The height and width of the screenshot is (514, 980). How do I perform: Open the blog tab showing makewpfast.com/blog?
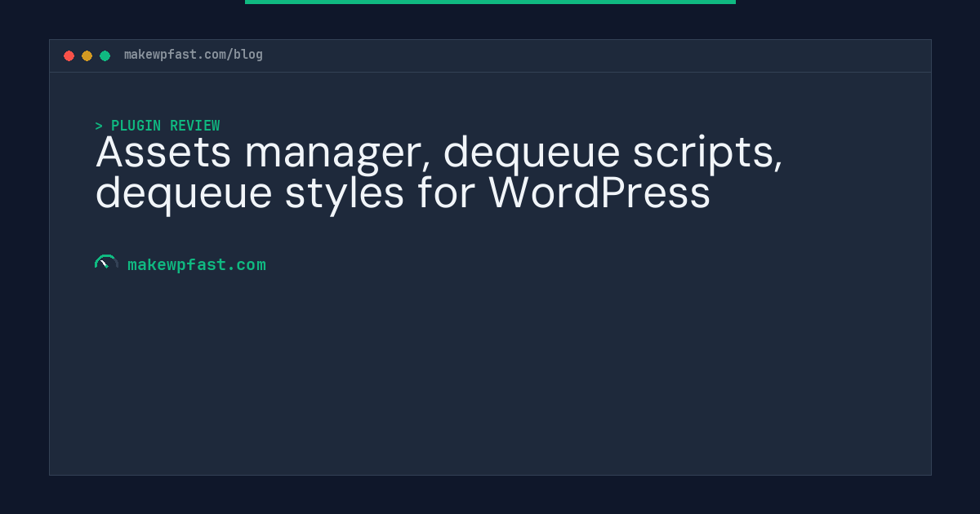[193, 55]
